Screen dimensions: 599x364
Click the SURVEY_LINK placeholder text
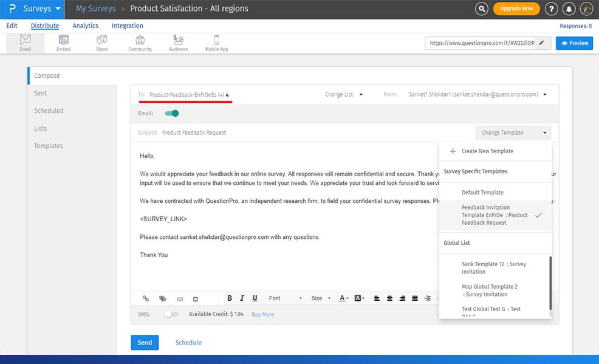pos(163,219)
